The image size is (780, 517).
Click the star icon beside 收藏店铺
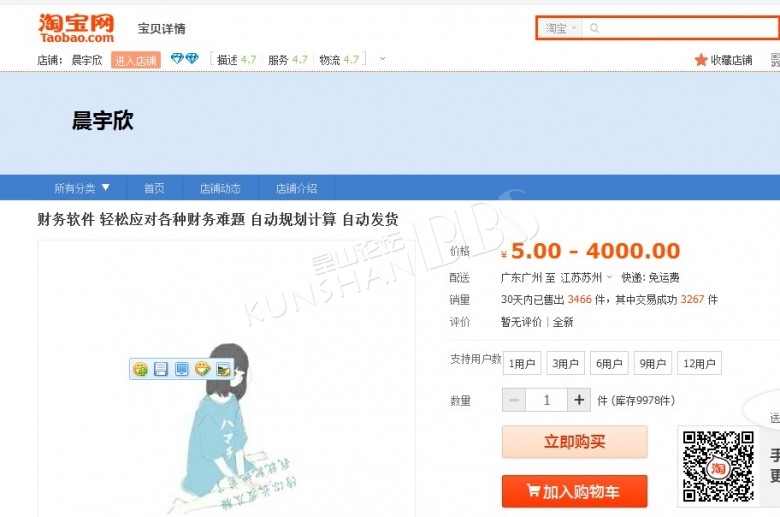[701, 60]
